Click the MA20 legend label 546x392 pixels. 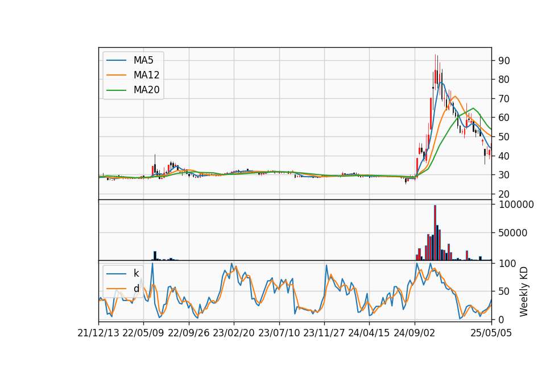click(x=146, y=90)
